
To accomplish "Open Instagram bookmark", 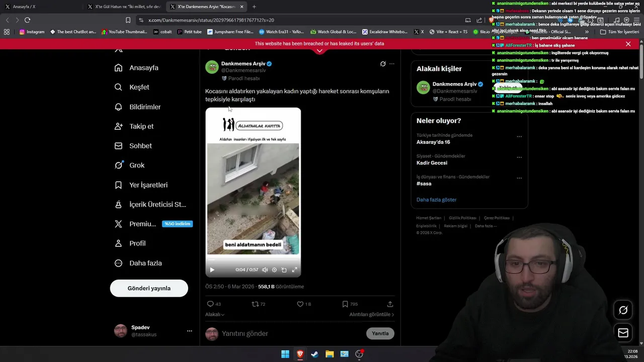I will tap(32, 32).
